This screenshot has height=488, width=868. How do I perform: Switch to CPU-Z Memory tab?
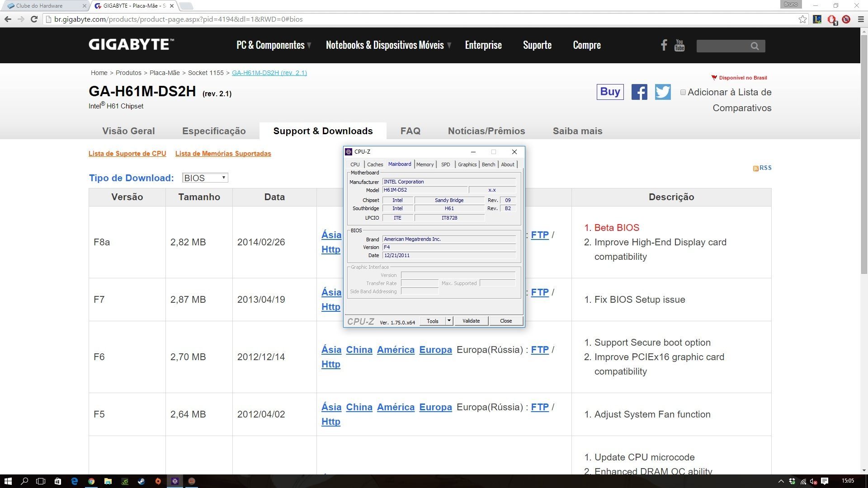point(425,164)
